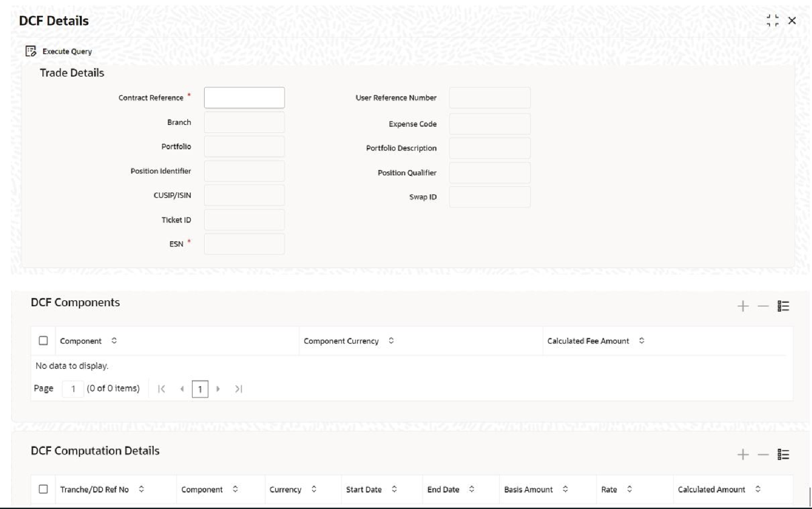Click the Portfolio Description field
The width and height of the screenshot is (812, 509).
pos(490,148)
